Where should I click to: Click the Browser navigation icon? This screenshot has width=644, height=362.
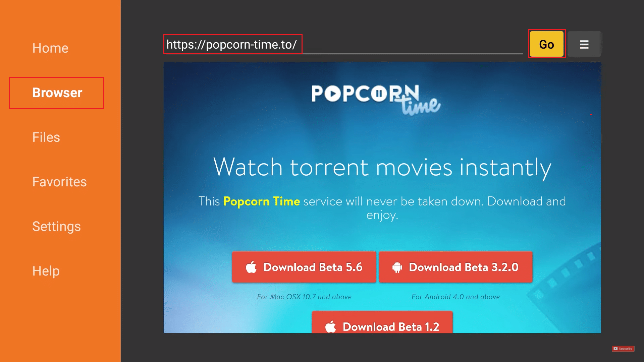57,93
